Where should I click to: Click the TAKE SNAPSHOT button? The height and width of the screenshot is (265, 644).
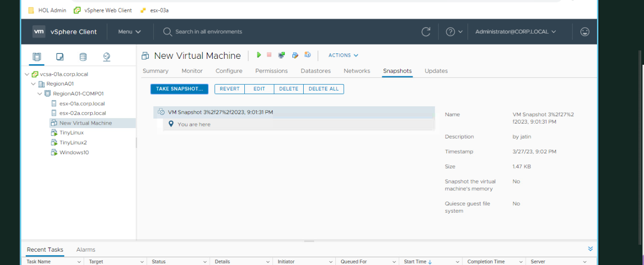coord(180,89)
